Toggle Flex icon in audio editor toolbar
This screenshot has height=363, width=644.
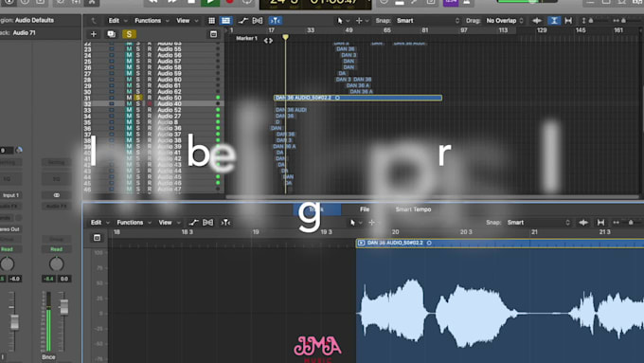point(207,223)
